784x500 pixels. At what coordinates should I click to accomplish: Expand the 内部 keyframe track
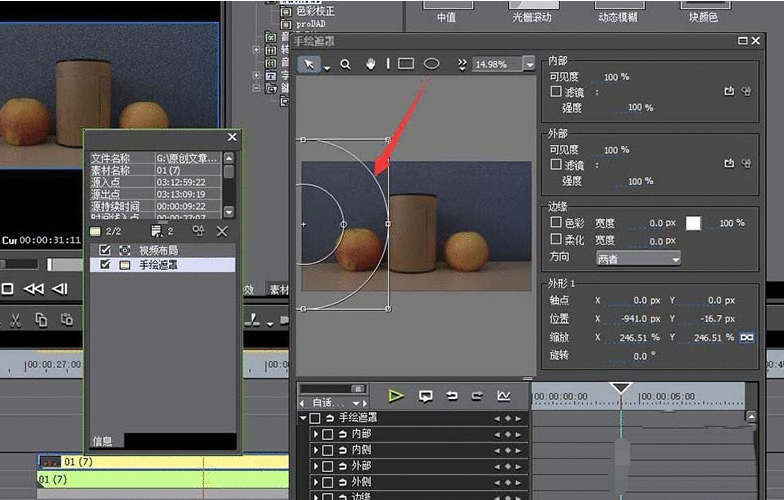coord(316,434)
